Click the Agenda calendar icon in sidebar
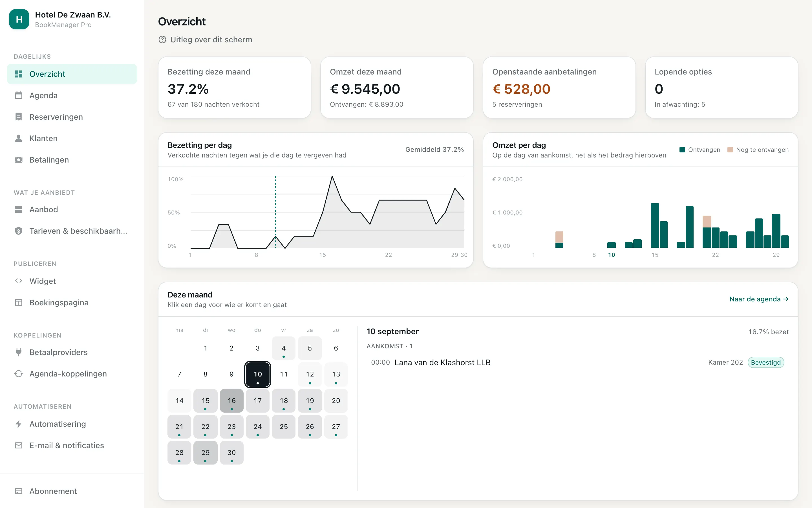Image resolution: width=812 pixels, height=508 pixels. [x=19, y=95]
